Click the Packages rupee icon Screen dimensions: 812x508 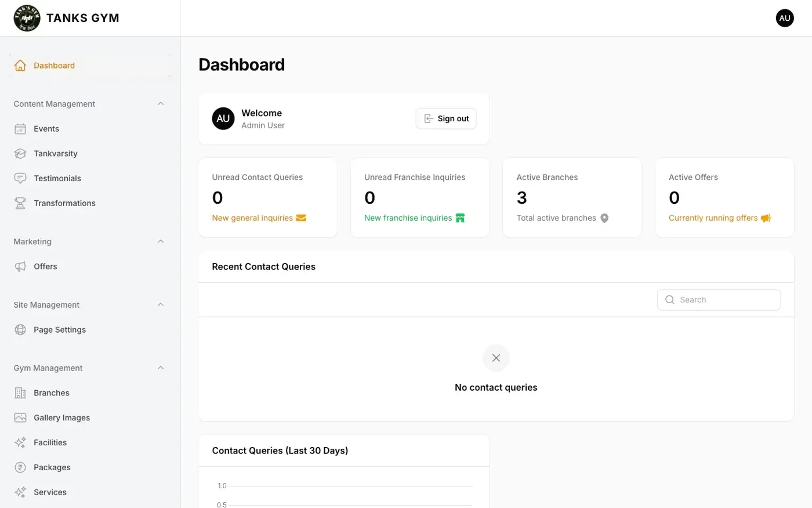point(20,467)
